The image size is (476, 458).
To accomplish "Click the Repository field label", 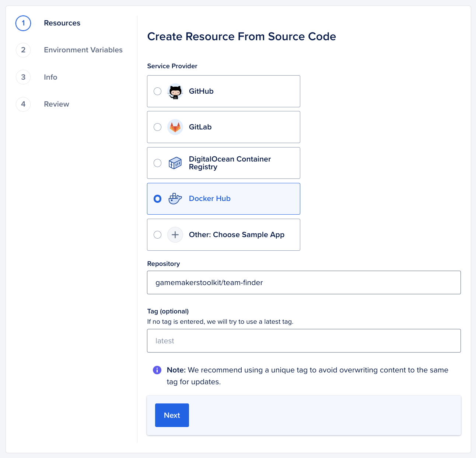I will click(164, 264).
